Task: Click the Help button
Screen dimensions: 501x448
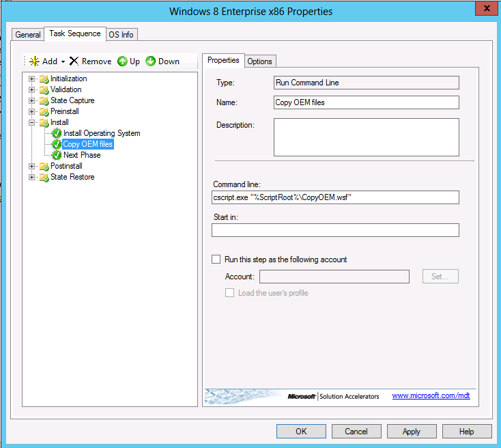Action: (467, 432)
